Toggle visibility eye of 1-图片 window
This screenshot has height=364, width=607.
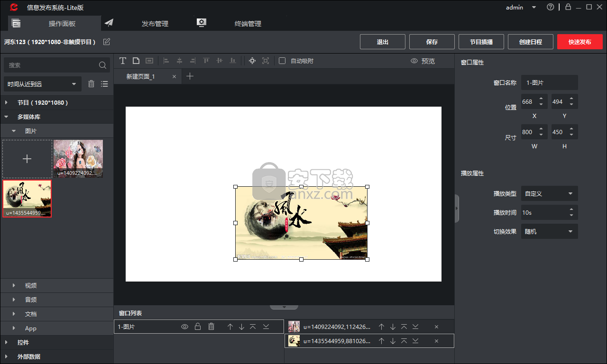point(185,327)
